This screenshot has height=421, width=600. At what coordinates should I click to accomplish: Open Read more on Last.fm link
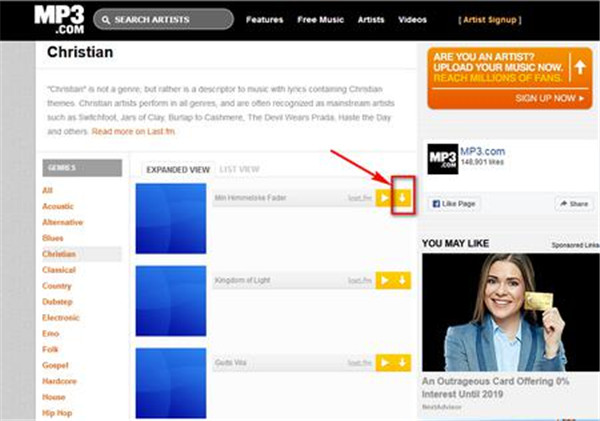[x=133, y=132]
